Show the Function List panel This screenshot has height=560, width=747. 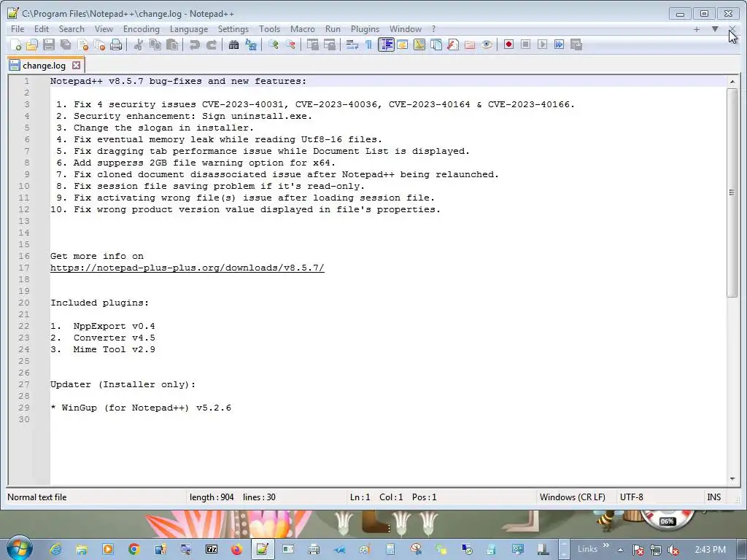(x=453, y=44)
